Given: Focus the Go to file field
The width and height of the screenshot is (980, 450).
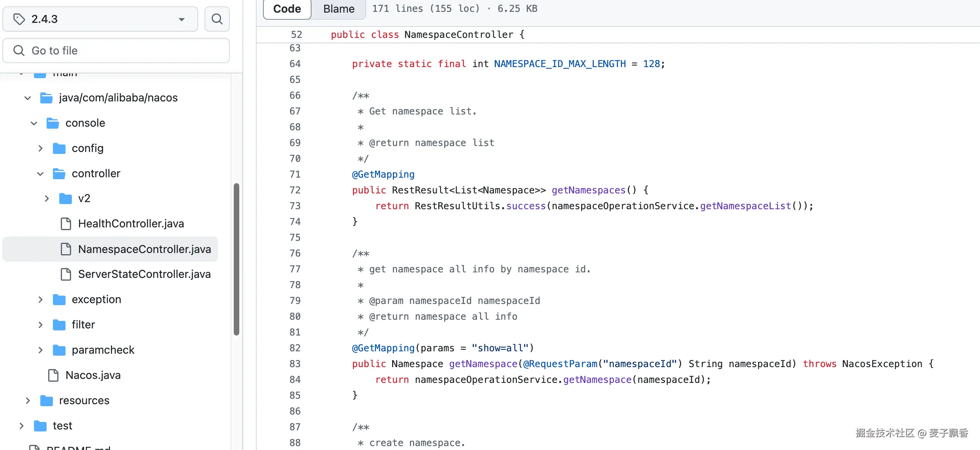Looking at the screenshot, I should click(116, 51).
